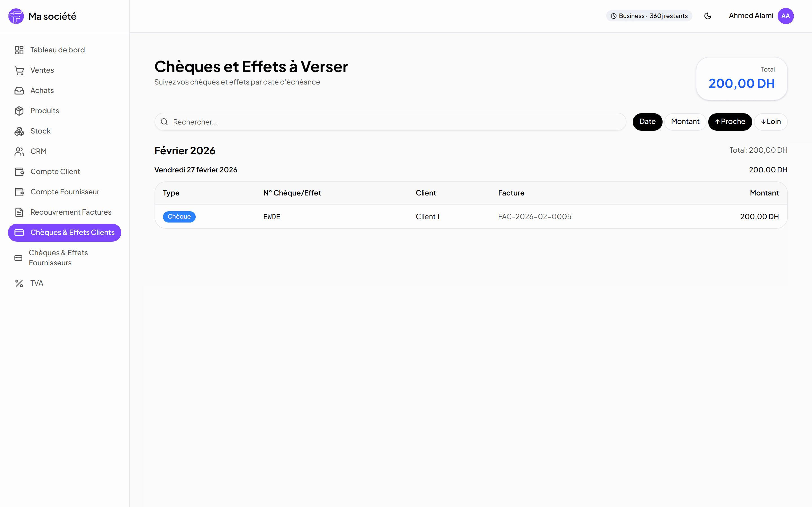Viewport: 812px width, 507px height.
Task: Click the blue Chèque type badge
Action: (179, 217)
